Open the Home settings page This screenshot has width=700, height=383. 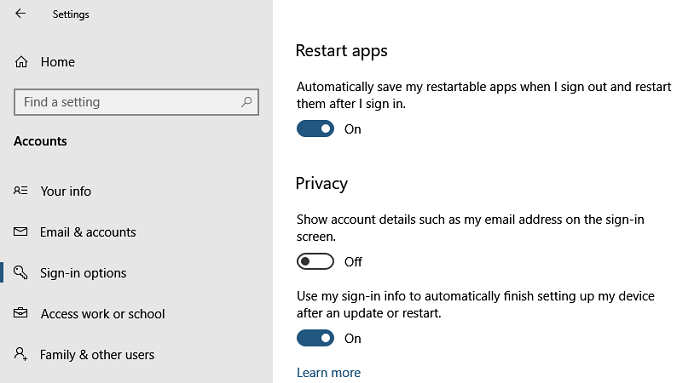(58, 62)
